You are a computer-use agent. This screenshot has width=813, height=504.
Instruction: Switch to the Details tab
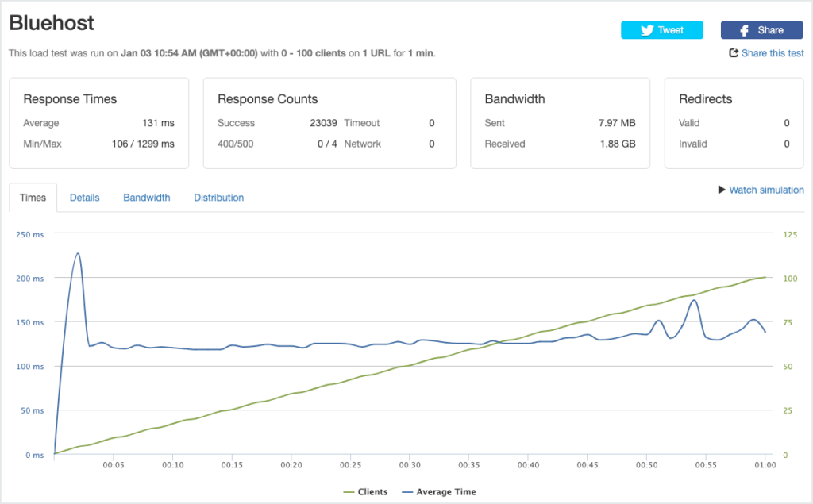(x=84, y=198)
